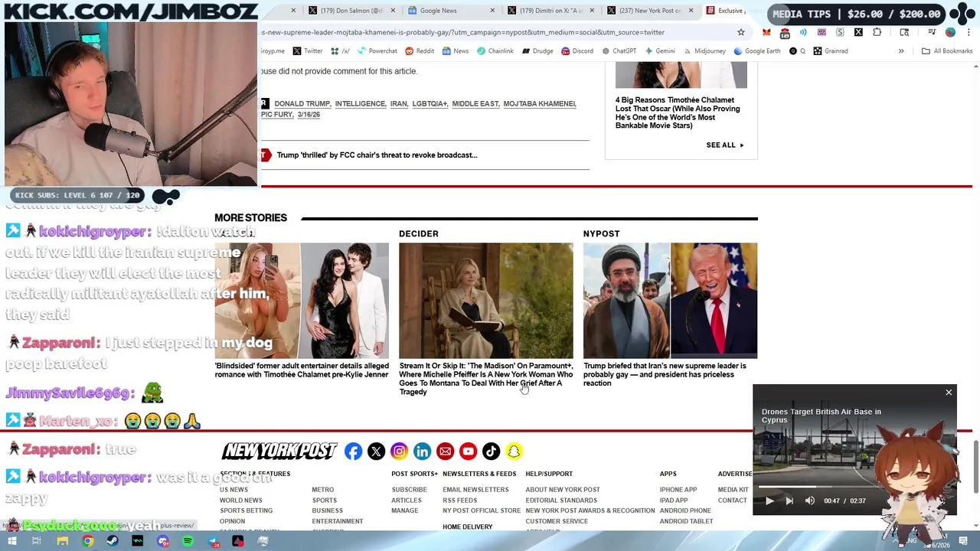Click the footer email icon
This screenshot has width=980, height=551.
point(445,452)
